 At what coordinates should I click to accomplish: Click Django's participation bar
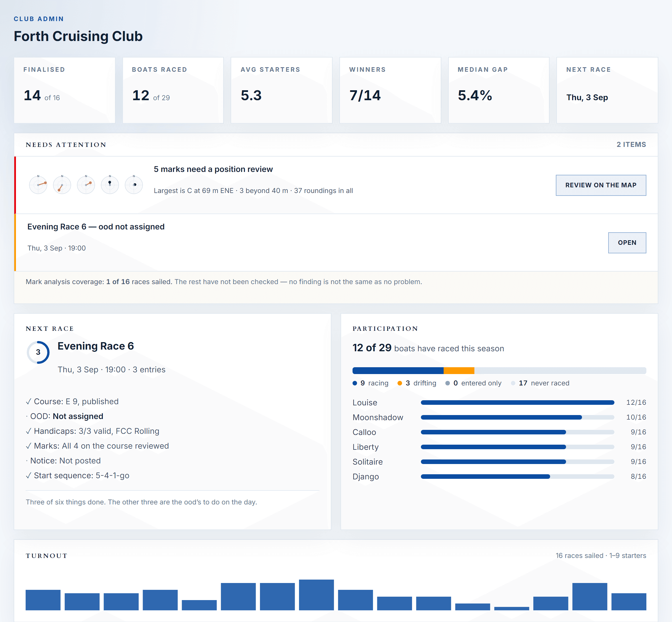click(x=517, y=477)
